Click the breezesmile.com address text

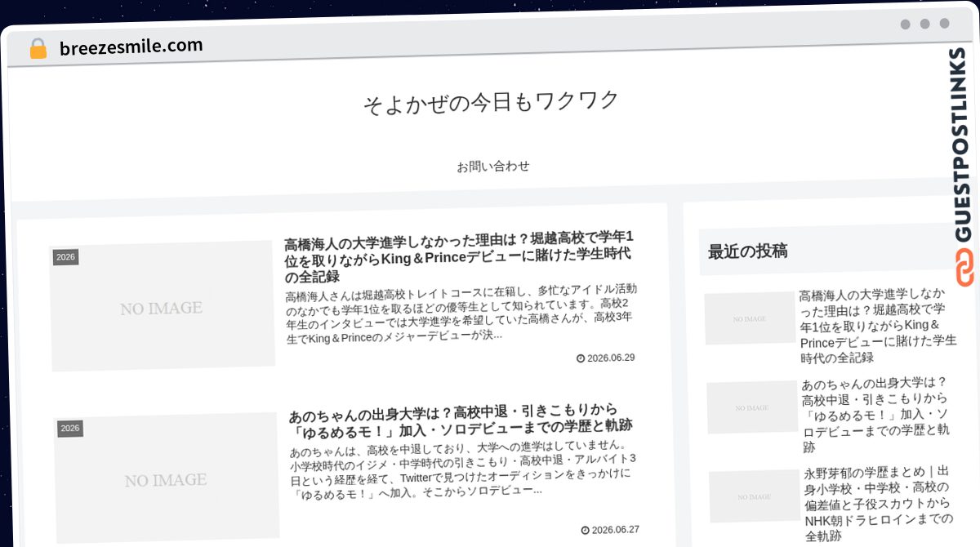[x=131, y=47]
